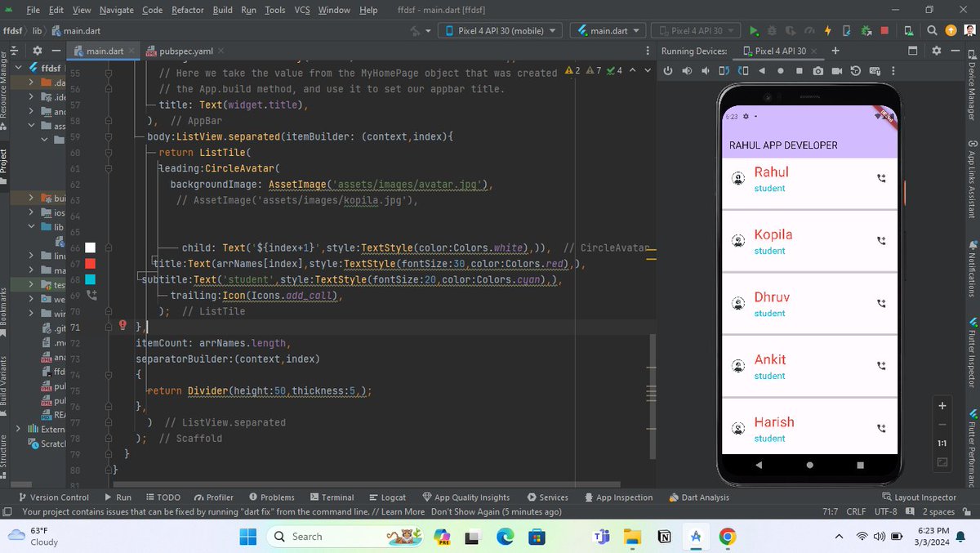Image resolution: width=980 pixels, height=553 pixels.
Task: Take emulator screenshot with camera icon
Action: tap(817, 71)
